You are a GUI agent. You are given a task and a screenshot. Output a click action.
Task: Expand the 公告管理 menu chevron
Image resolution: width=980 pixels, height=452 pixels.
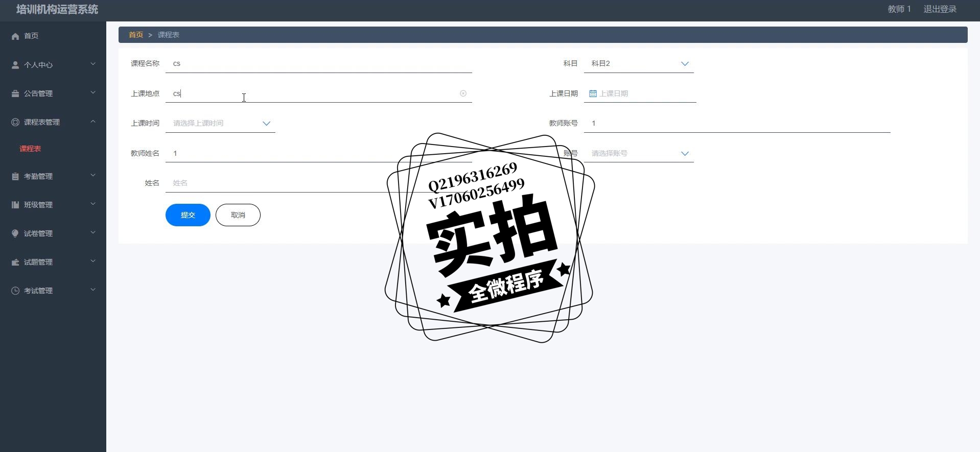(x=93, y=92)
